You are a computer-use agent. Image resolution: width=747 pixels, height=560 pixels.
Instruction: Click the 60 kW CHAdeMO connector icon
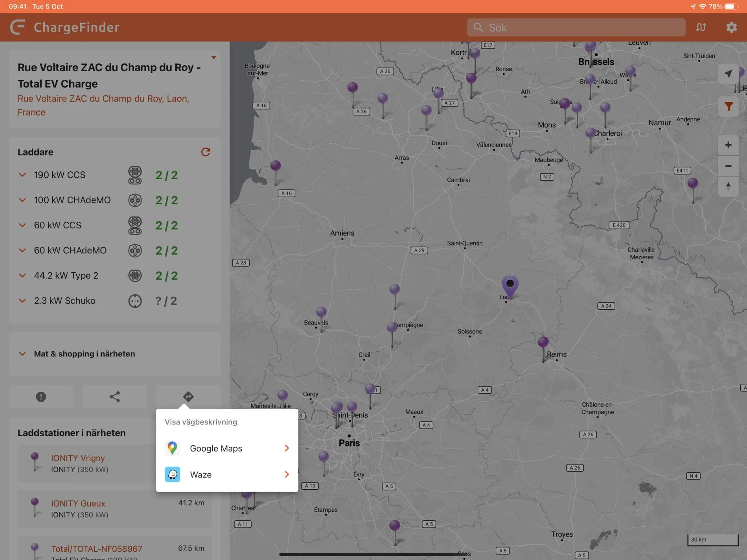click(x=135, y=250)
